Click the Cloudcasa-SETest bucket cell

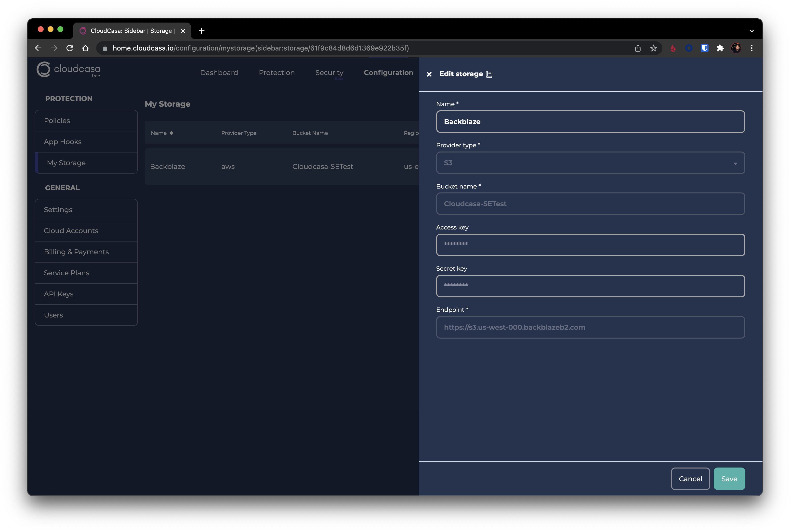[323, 167]
